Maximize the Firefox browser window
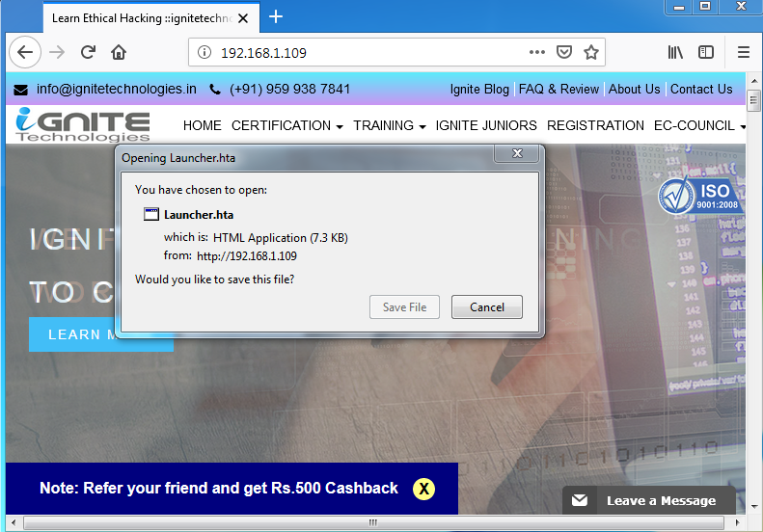 (x=704, y=6)
